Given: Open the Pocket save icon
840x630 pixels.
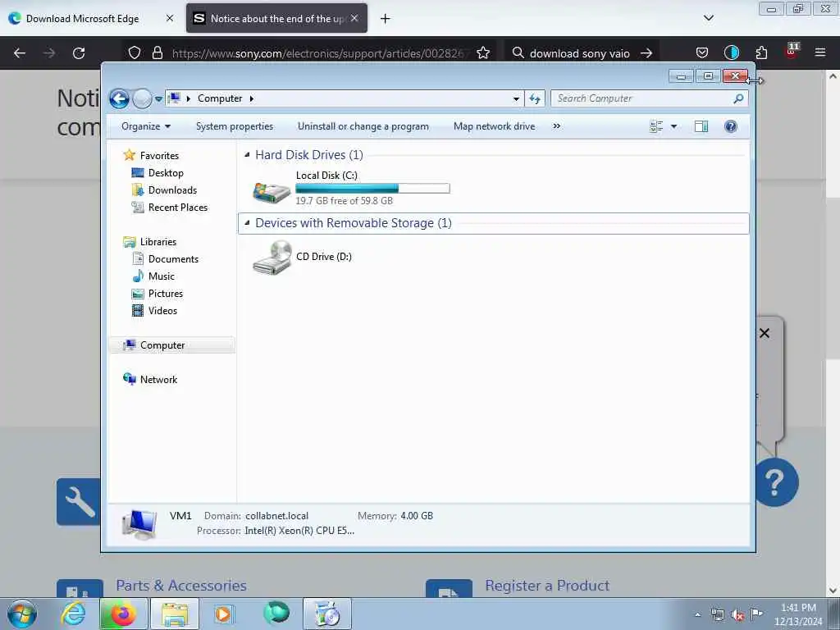Looking at the screenshot, I should [x=702, y=53].
